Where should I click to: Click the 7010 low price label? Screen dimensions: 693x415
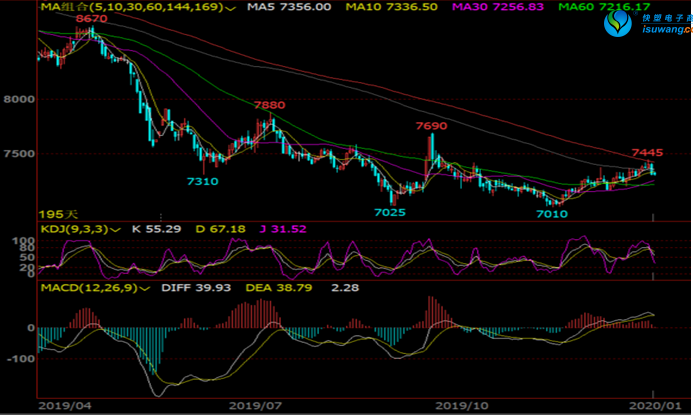pos(552,212)
